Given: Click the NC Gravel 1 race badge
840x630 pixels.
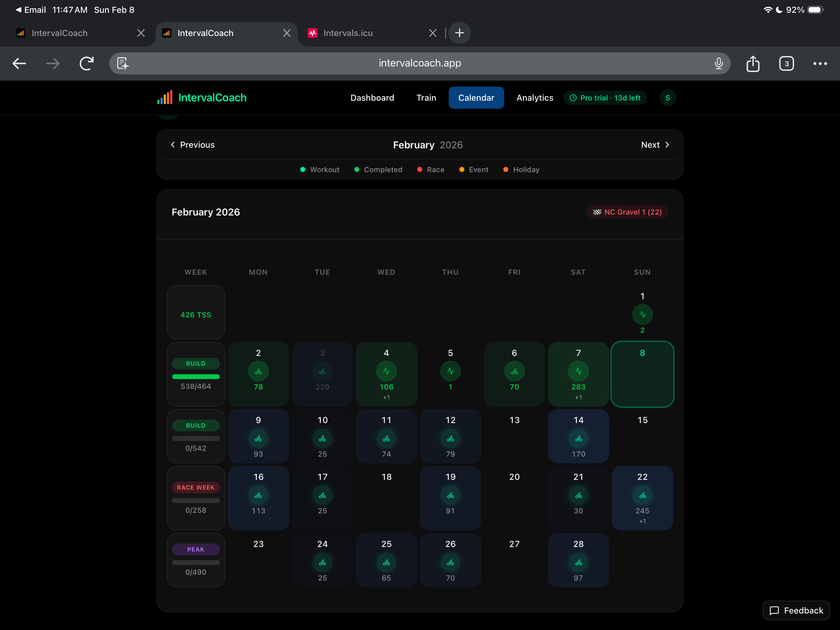Looking at the screenshot, I should [627, 212].
